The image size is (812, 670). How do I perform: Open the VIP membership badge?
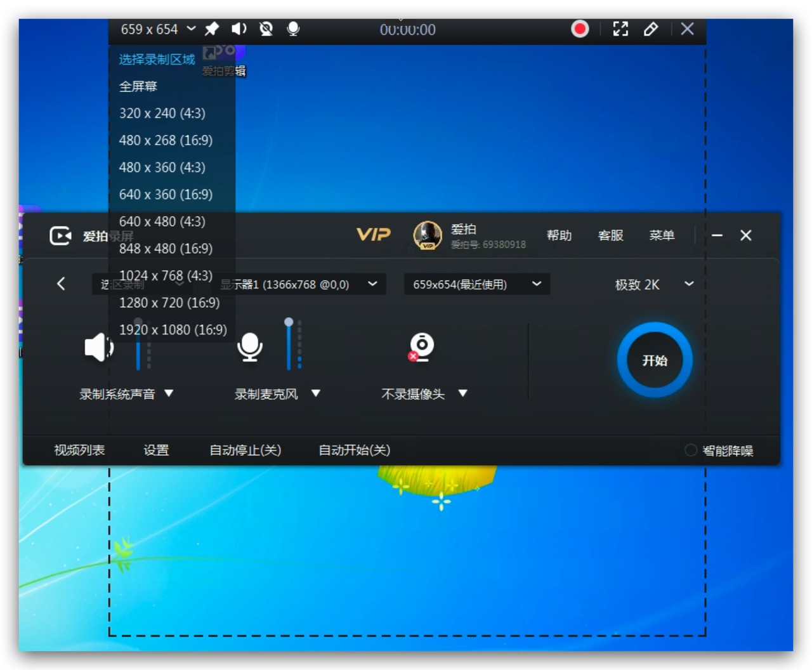click(374, 235)
